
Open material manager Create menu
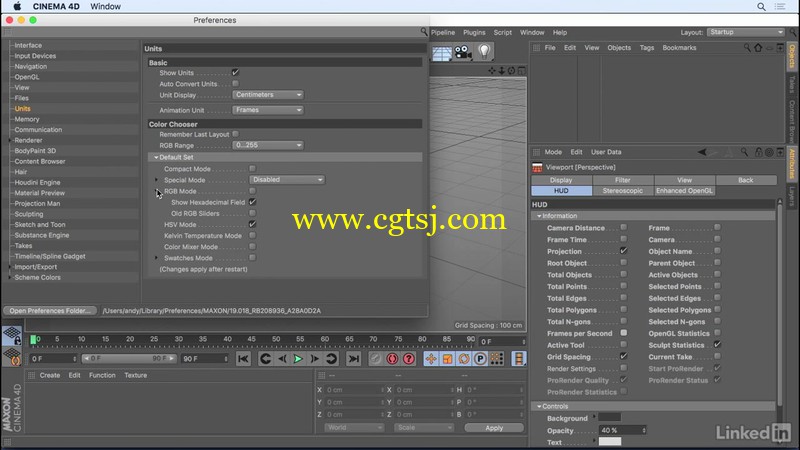[x=50, y=376]
